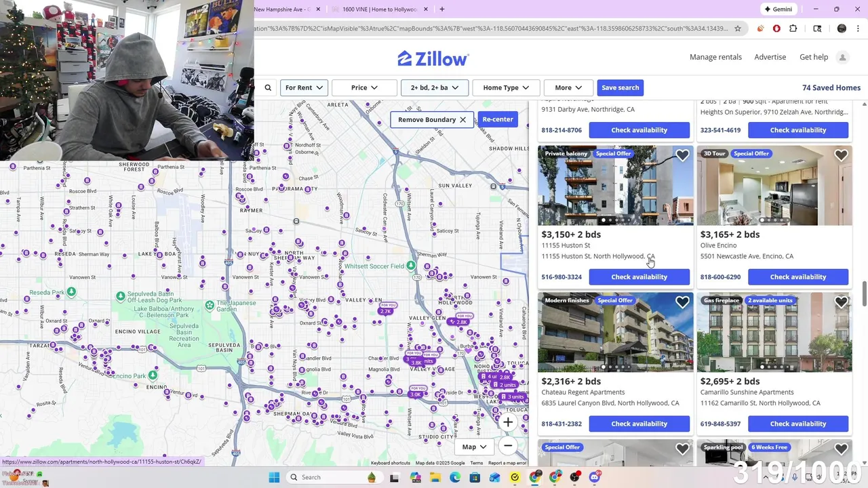868x488 pixels.
Task: Zoom out on the map
Action: coord(508,445)
